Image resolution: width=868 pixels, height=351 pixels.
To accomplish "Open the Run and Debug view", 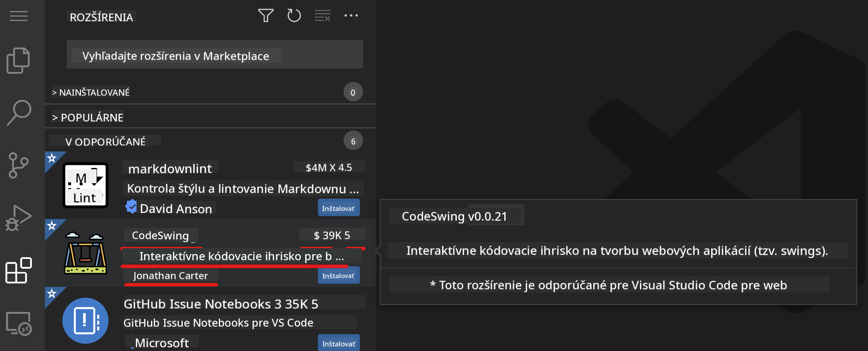I will pos(19,218).
